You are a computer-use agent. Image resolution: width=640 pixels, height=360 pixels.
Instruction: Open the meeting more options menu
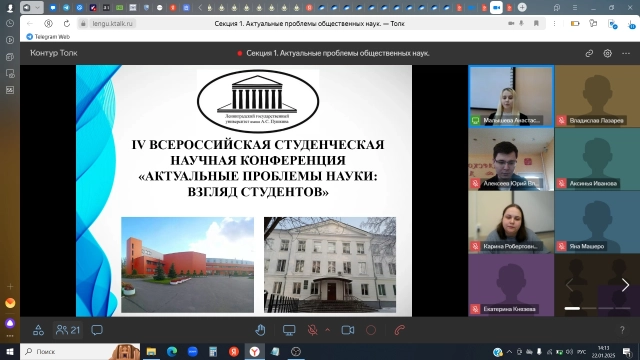(626, 53)
